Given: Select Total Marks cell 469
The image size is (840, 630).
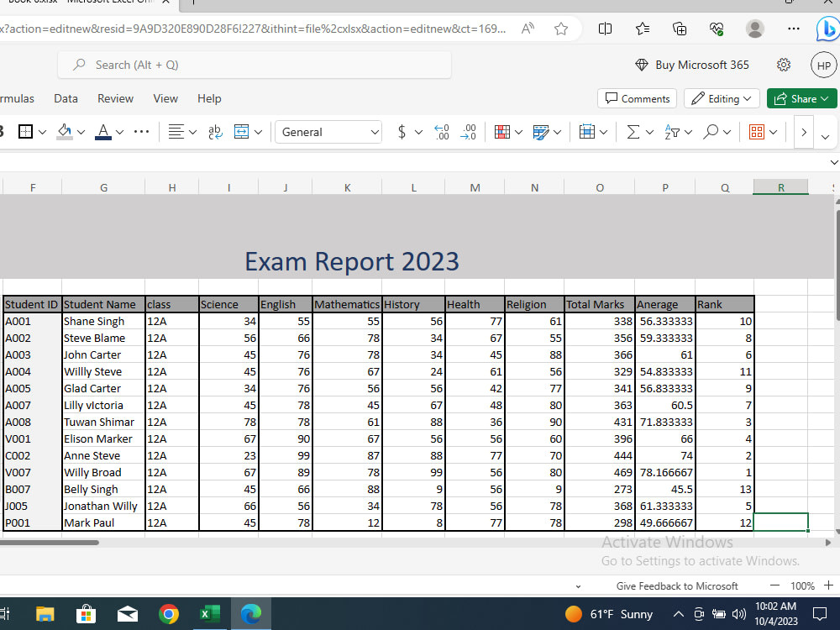Looking at the screenshot, I should pos(600,472).
